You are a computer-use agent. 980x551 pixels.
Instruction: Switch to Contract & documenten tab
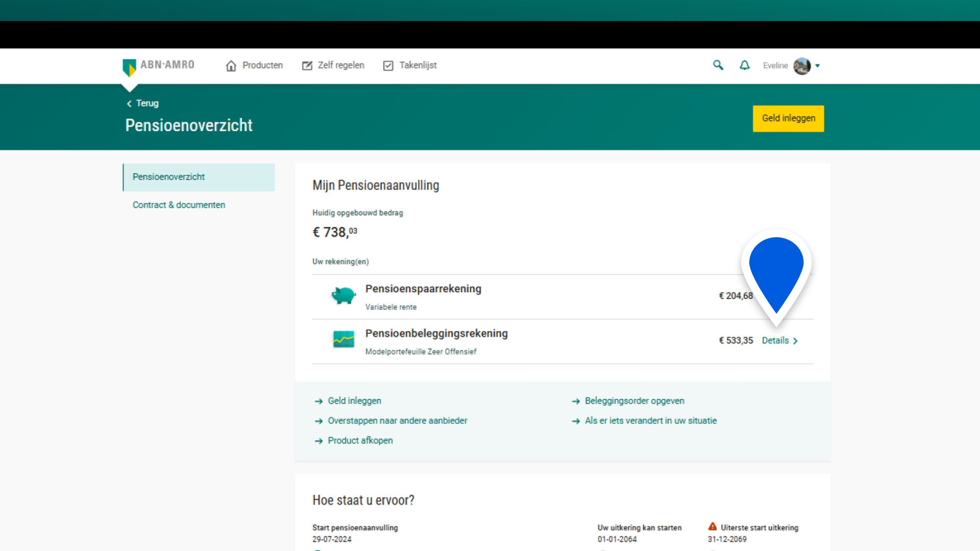coord(179,205)
